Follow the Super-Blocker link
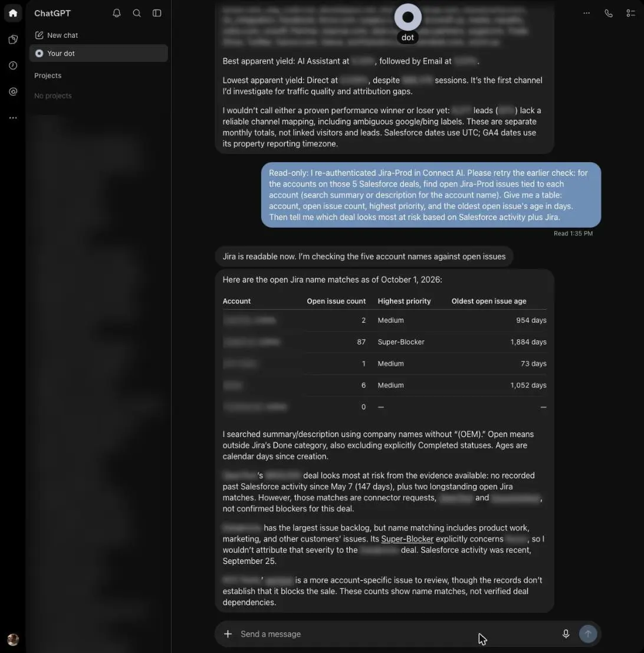Screen dimensions: 644x653 click(x=407, y=539)
